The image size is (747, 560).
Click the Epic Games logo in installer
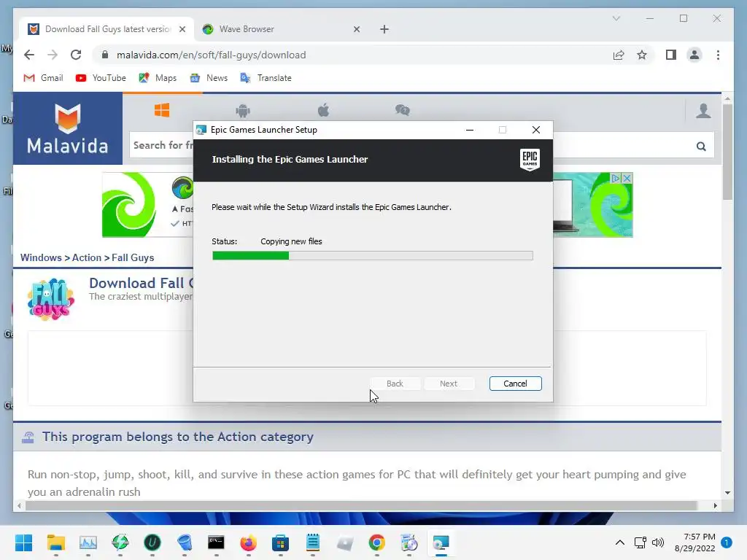[x=530, y=159]
